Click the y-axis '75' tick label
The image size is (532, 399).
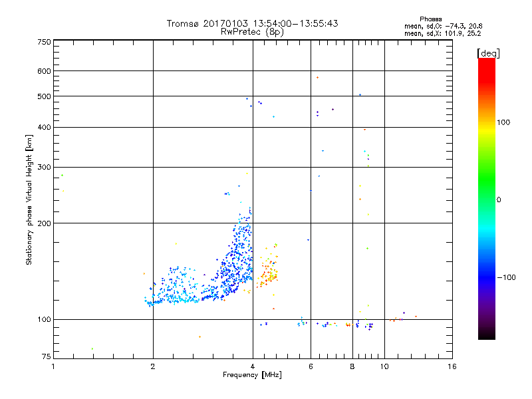click(47, 356)
